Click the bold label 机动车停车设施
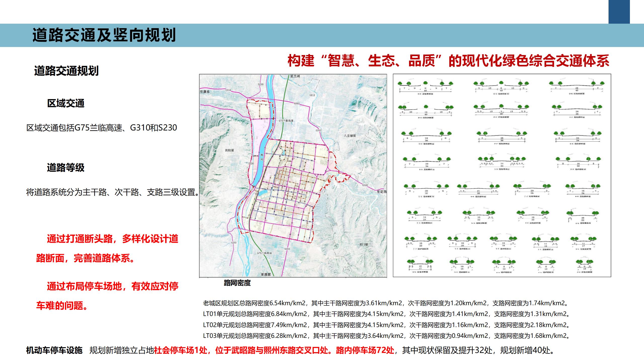 (54, 350)
